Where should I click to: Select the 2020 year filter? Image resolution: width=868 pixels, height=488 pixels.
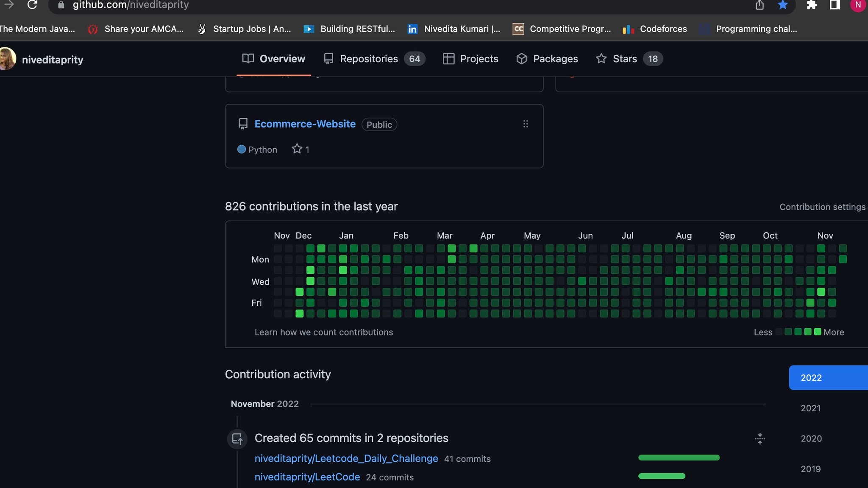811,438
